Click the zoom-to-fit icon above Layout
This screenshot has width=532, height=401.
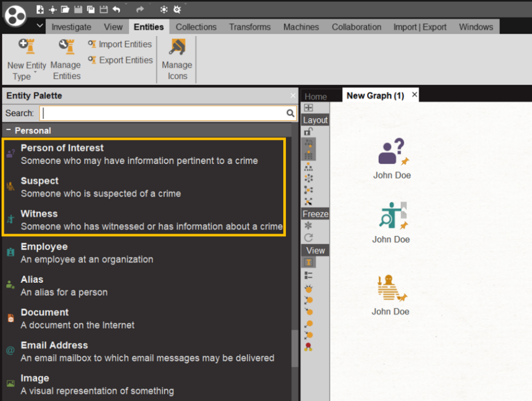309,108
